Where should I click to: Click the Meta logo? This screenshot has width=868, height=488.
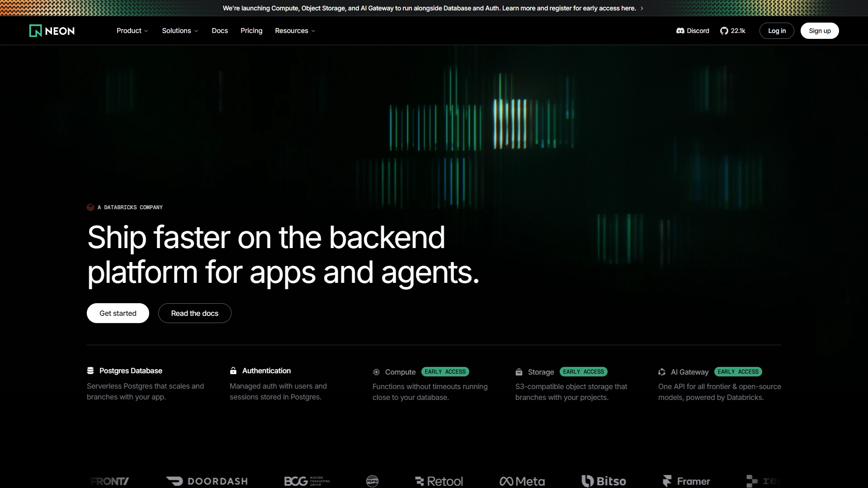[x=522, y=481]
